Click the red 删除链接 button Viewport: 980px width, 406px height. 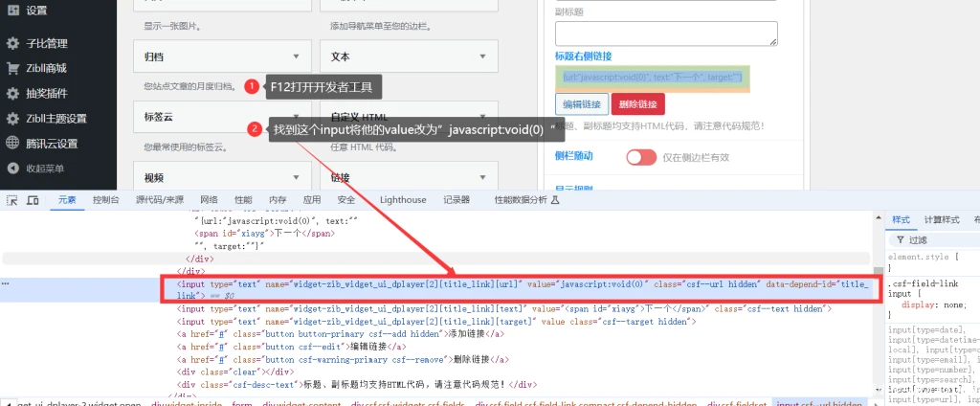pyautogui.click(x=637, y=104)
